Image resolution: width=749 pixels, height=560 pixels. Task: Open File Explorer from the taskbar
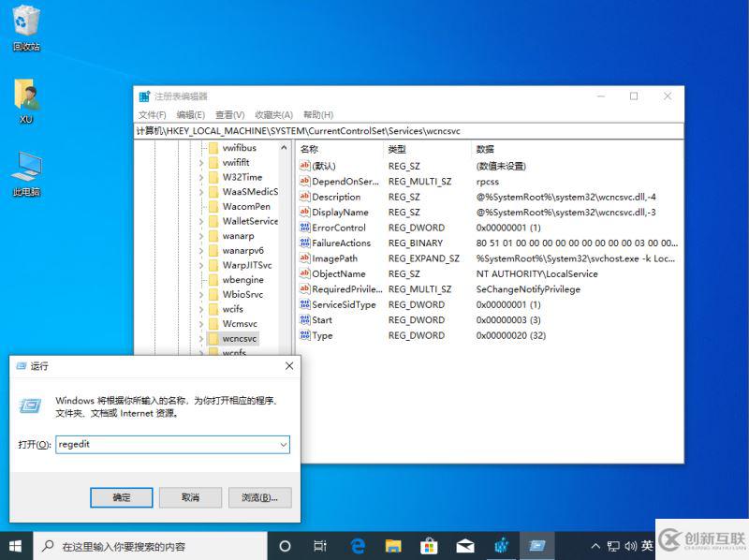[x=393, y=545]
